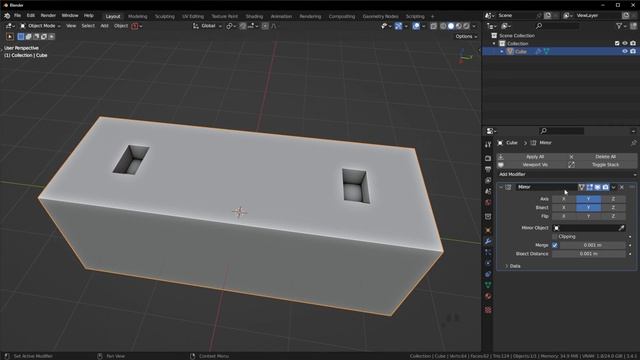Disable Cube in renders camera icon
The height and width of the screenshot is (360, 640).
coord(633,51)
